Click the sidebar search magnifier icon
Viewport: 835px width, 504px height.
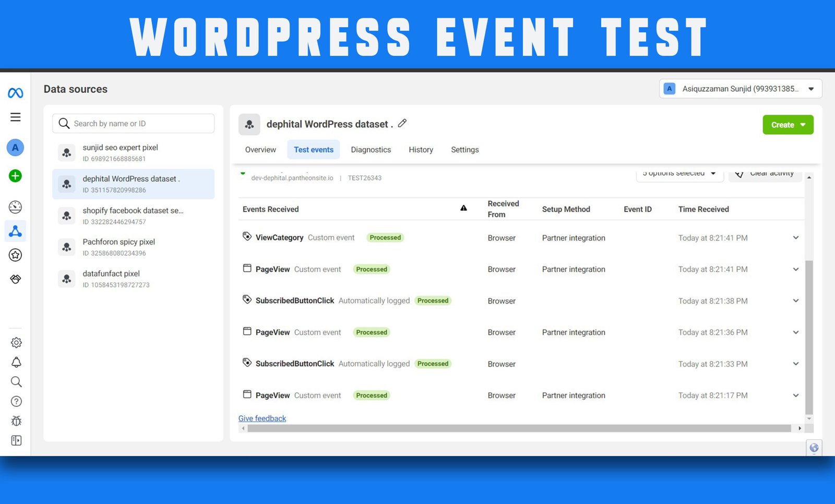pos(16,382)
